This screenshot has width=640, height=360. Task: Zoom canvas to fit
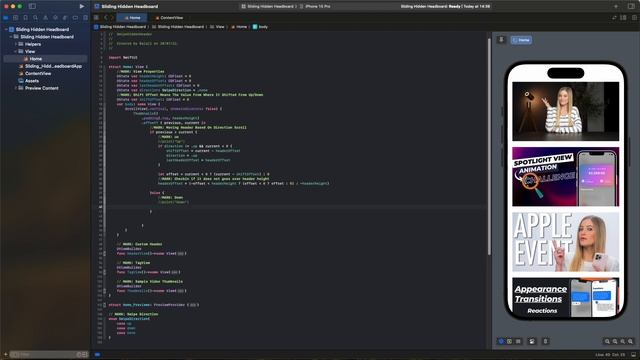(623, 341)
